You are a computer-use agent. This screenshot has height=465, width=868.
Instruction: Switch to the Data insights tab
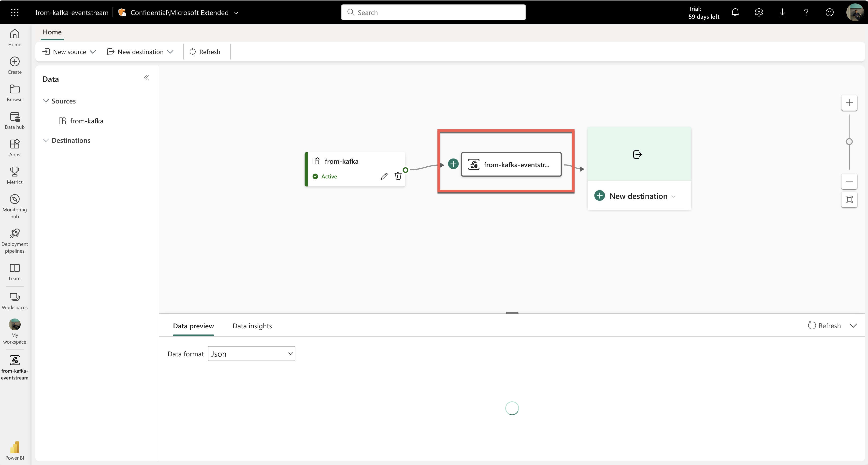click(x=252, y=326)
